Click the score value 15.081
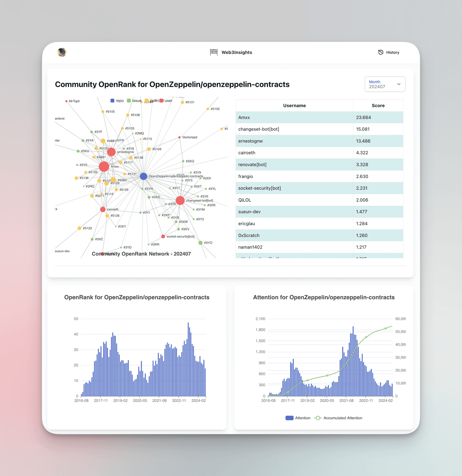Screen dimensions: 462x476 (363, 129)
